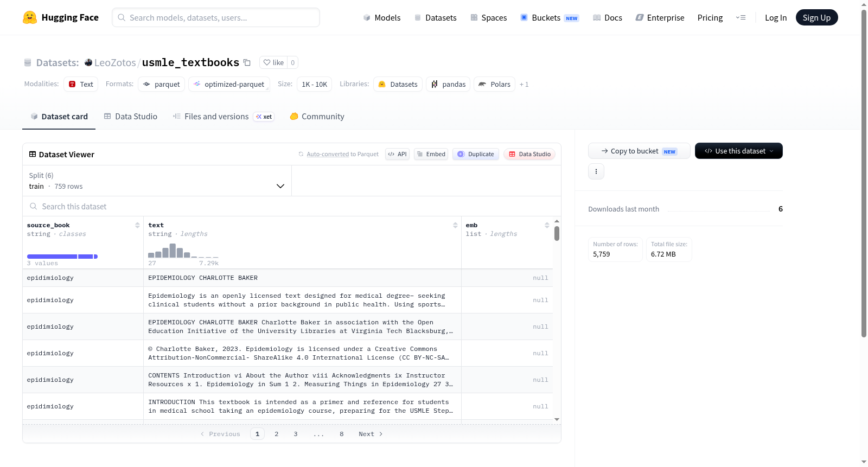Viewport: 868px width, 467px height.
Task: Click the search magnifier icon in top bar
Action: [x=122, y=17]
